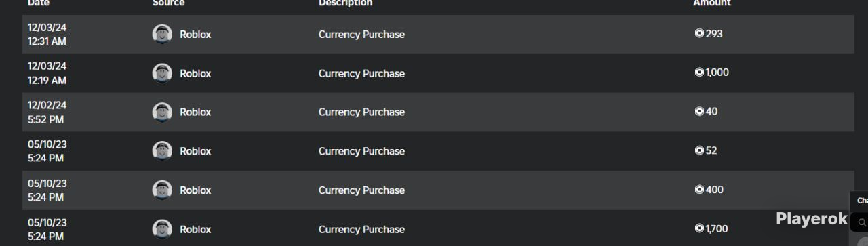The height and width of the screenshot is (246, 868).
Task: Click the Roblox avatar in 5:52 PM row
Action: 162,112
